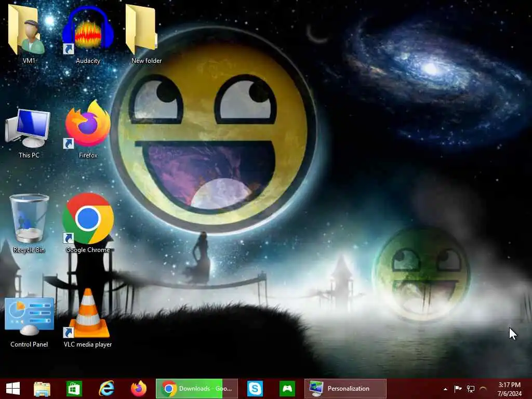Viewport: 532px width, 399px height.
Task: Click the 'VM1' desktop label
Action: click(x=29, y=61)
